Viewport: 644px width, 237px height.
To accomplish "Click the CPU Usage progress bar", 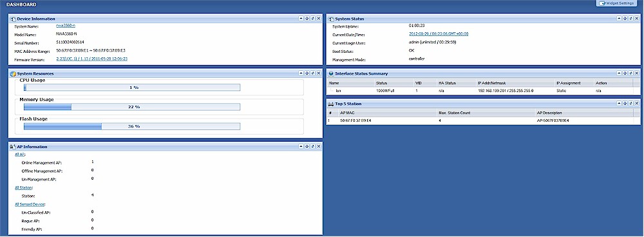I will [x=132, y=88].
